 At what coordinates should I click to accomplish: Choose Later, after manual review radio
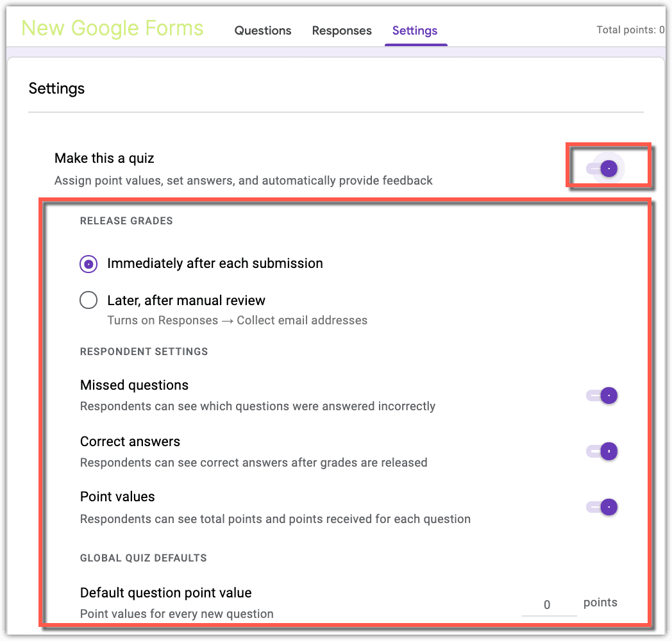(x=88, y=300)
